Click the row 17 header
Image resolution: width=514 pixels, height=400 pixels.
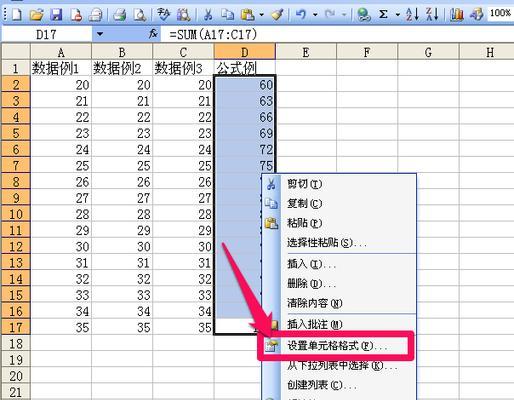[16, 327]
